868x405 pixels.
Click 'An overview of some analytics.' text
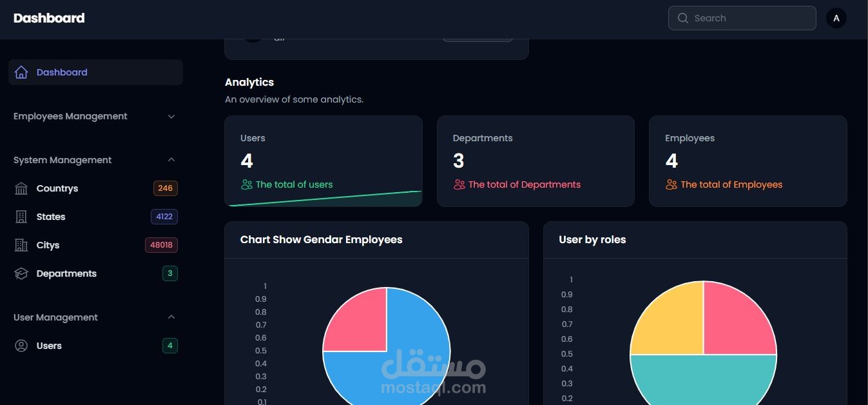[x=294, y=99]
